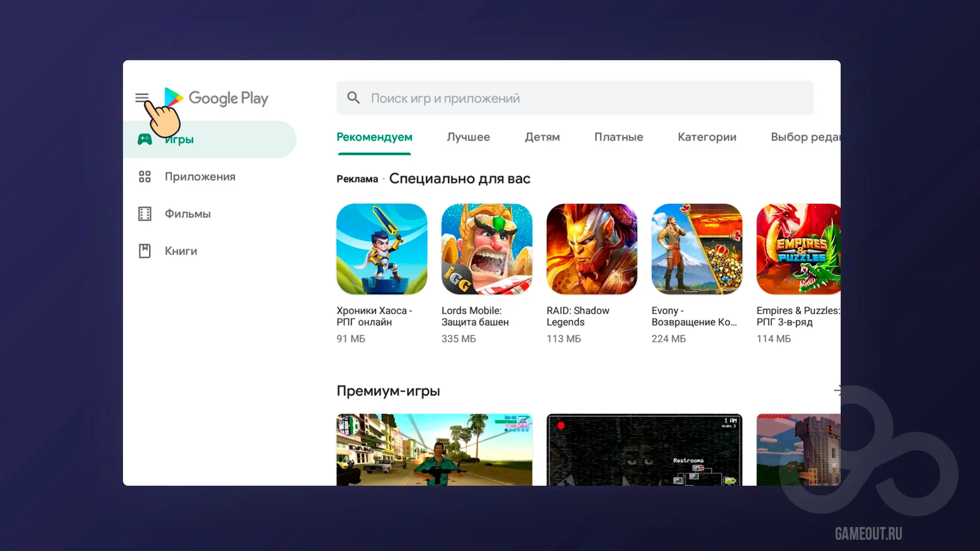Select Приложения in the sidebar
Screen dimensions: 980x551
point(200,177)
